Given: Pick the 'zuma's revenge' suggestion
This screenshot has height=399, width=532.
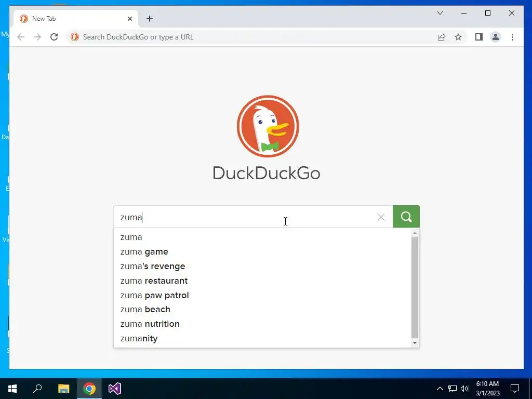Looking at the screenshot, I should click(x=262, y=267).
